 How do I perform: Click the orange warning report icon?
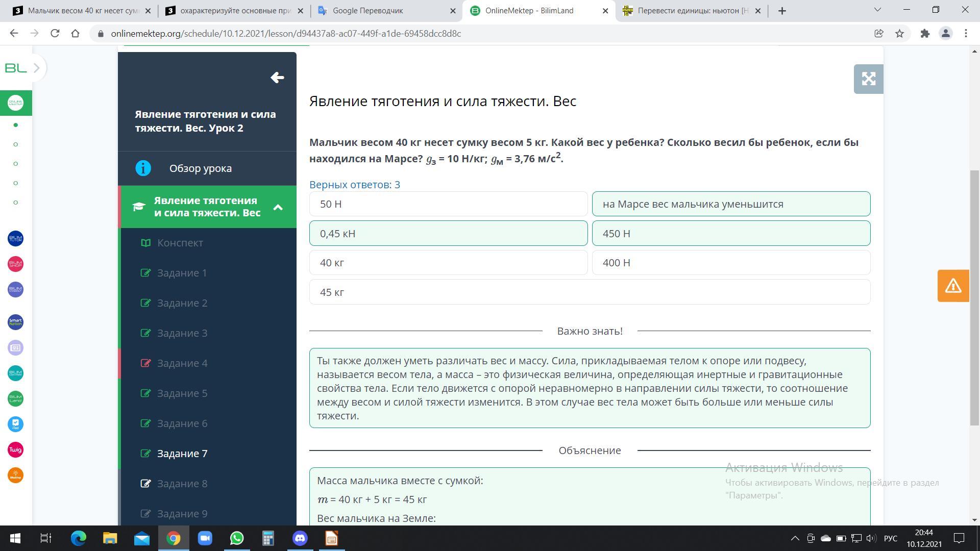pyautogui.click(x=953, y=286)
